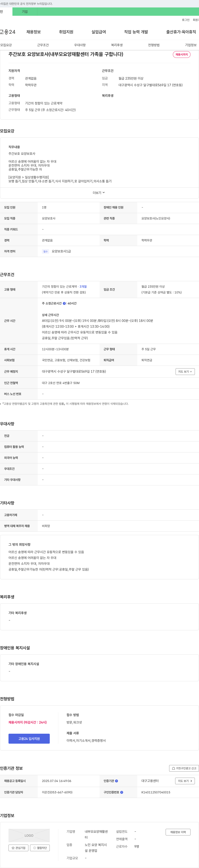This screenshot has height=868, width=199.
Task: Click 대구 2호선 연호 4번출구 50M text
Action: pyautogui.click(x=61, y=383)
